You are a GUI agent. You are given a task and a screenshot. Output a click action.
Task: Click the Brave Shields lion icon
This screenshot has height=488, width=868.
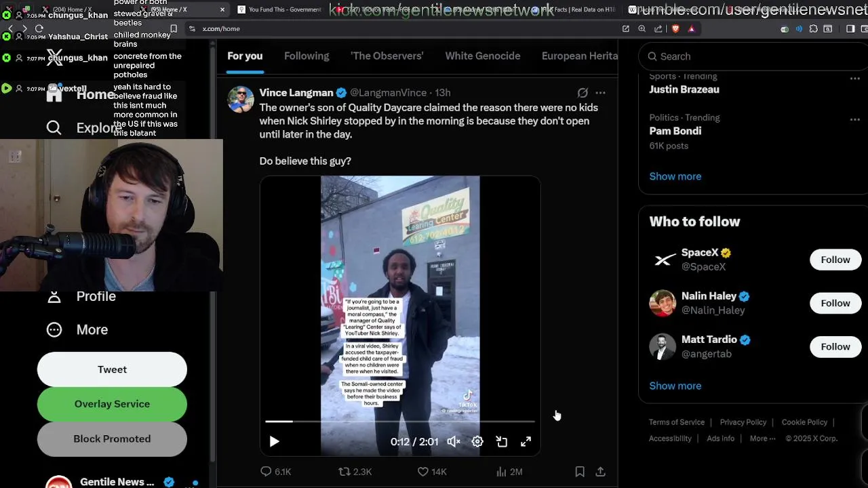click(675, 28)
